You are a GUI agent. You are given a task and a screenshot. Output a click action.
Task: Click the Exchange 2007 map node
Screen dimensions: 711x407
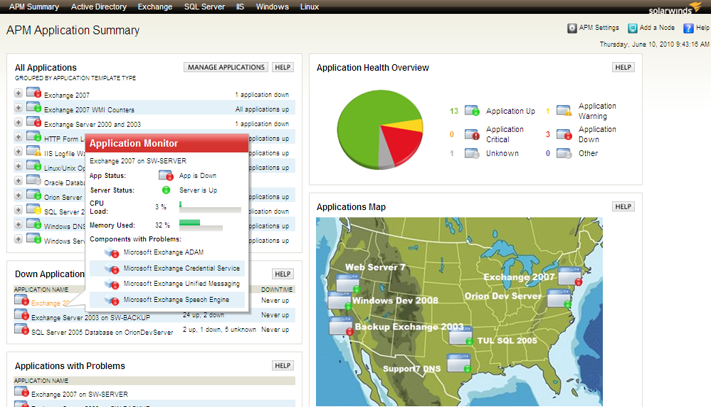pos(570,276)
